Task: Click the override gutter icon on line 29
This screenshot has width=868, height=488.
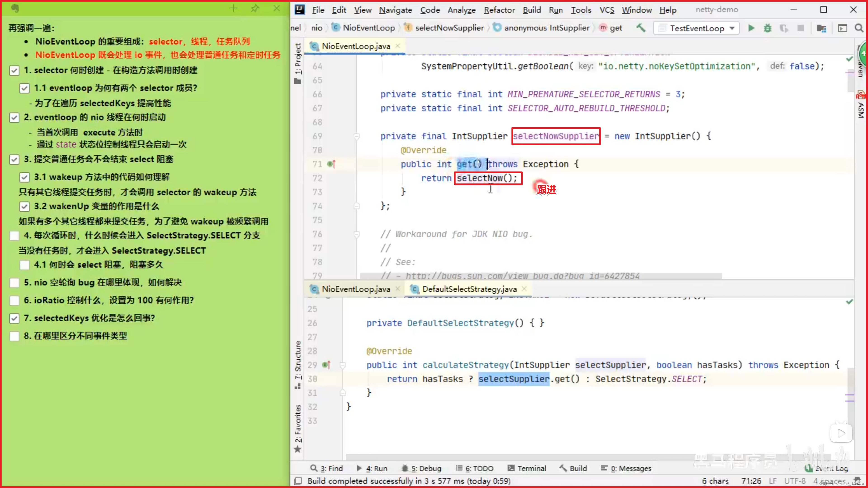Action: (x=326, y=365)
